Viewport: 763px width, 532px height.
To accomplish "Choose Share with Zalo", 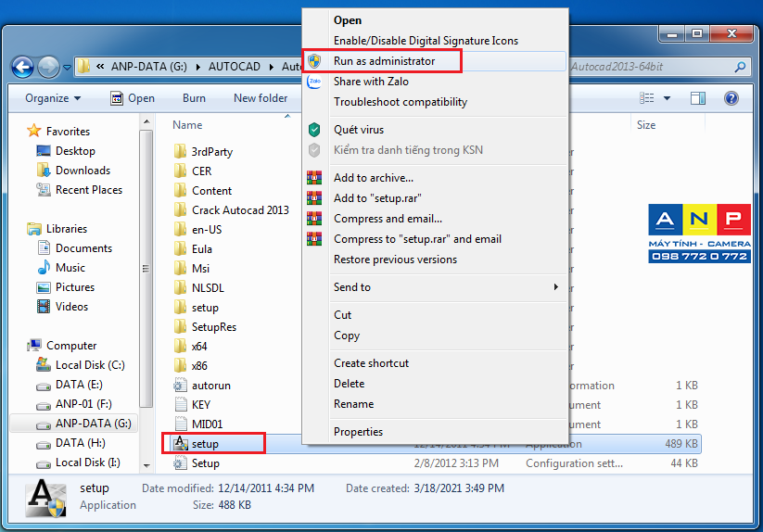I will [x=436, y=82].
